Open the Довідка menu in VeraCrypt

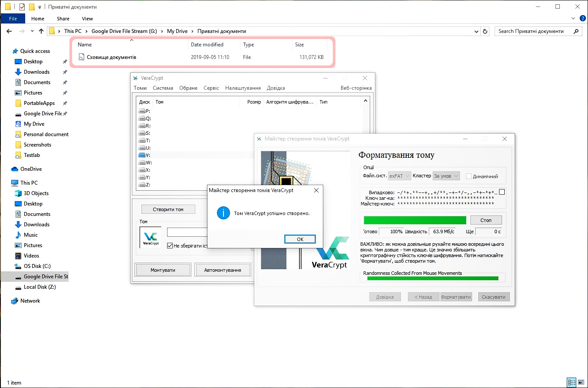pos(276,88)
